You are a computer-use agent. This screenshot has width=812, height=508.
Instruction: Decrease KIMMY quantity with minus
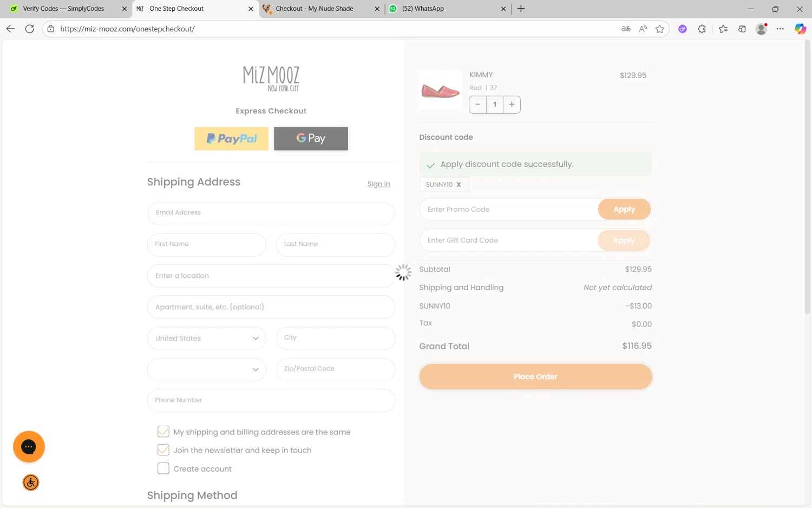(477, 105)
